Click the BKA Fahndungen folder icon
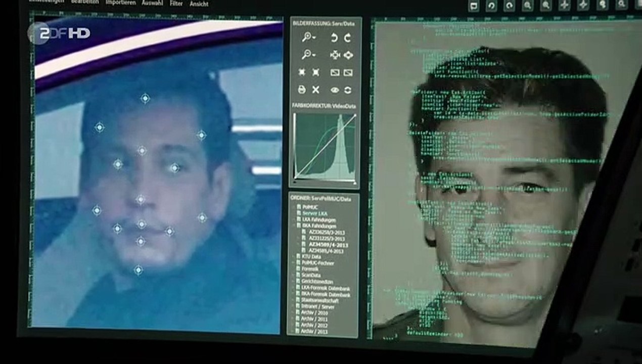 (x=298, y=226)
